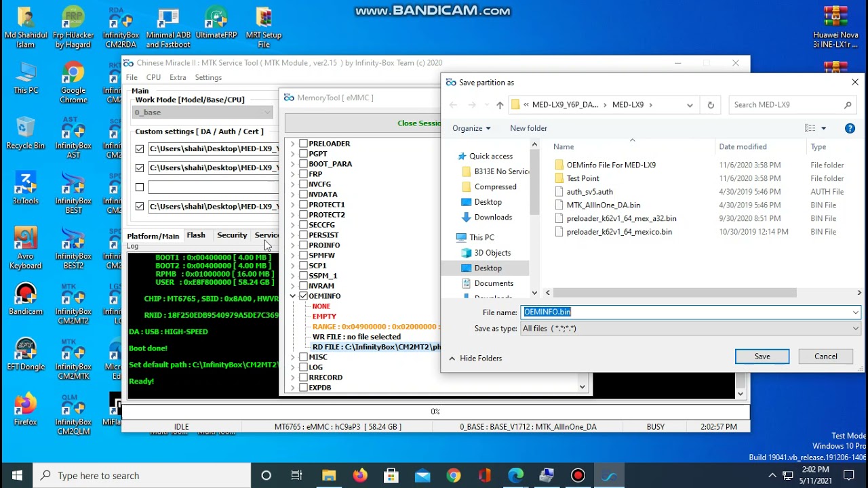Toggle MISC partition checkbox

[x=303, y=357]
